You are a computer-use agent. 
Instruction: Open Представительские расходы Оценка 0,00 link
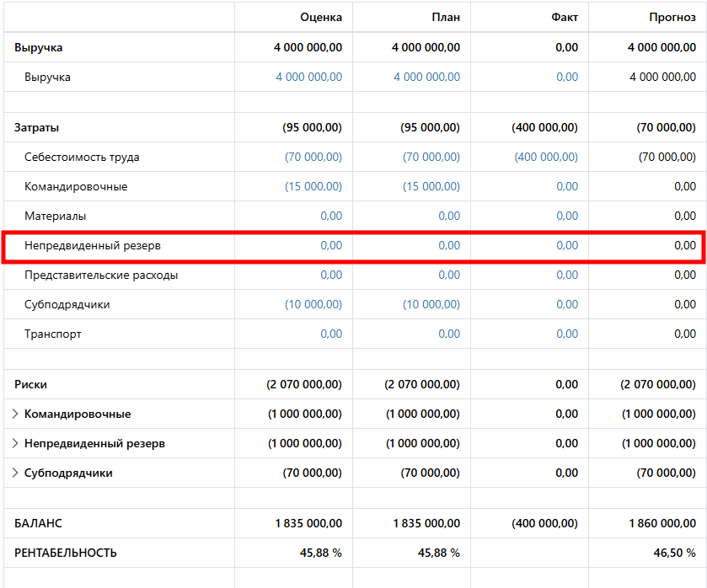point(331,275)
